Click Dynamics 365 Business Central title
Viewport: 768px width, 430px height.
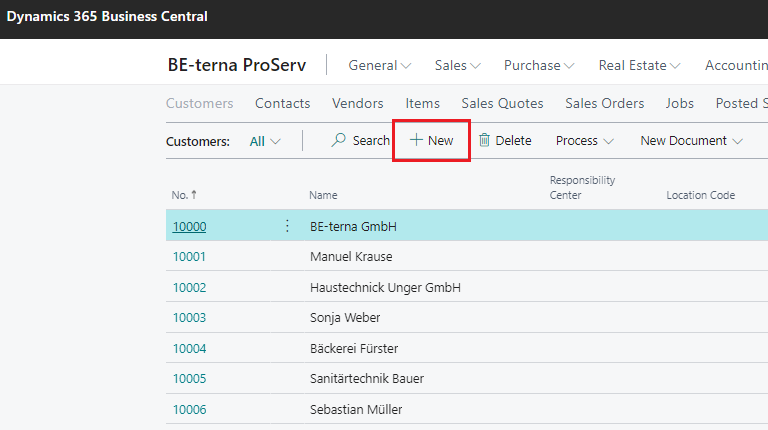pos(107,17)
